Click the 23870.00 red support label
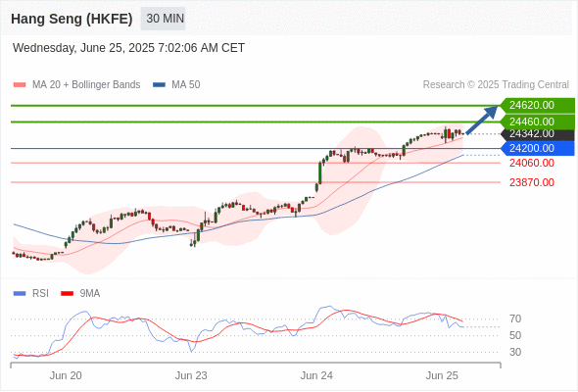This screenshot has height=392, width=578. tap(532, 182)
